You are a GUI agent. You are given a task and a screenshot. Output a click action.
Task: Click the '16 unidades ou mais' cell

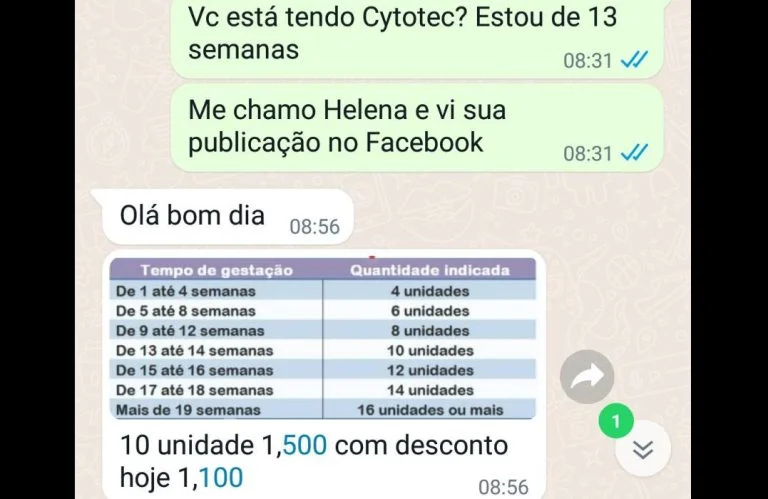click(x=430, y=410)
